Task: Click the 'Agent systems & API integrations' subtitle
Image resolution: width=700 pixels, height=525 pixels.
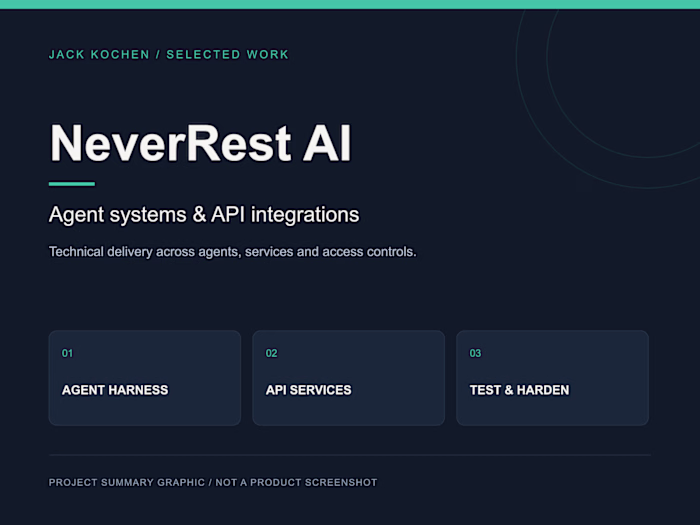Action: [x=204, y=215]
